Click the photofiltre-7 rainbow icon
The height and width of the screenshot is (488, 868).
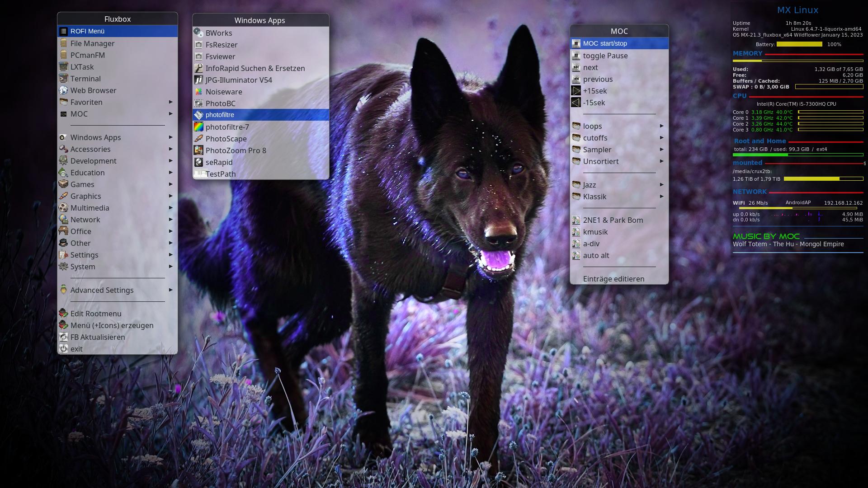point(198,127)
